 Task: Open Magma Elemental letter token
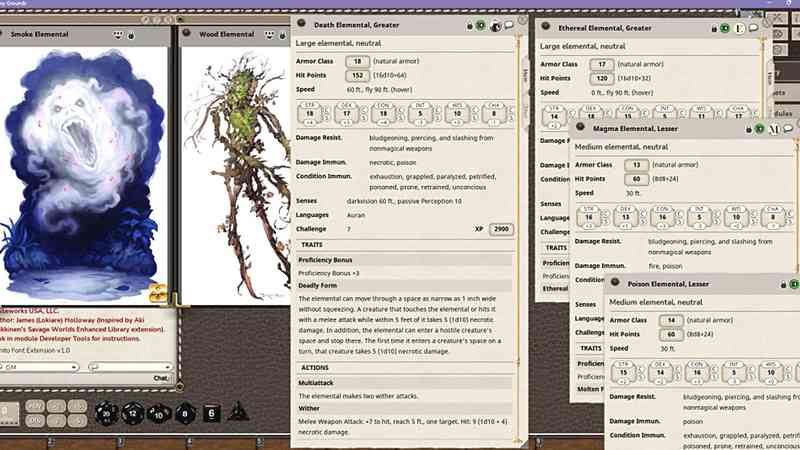tap(774, 130)
